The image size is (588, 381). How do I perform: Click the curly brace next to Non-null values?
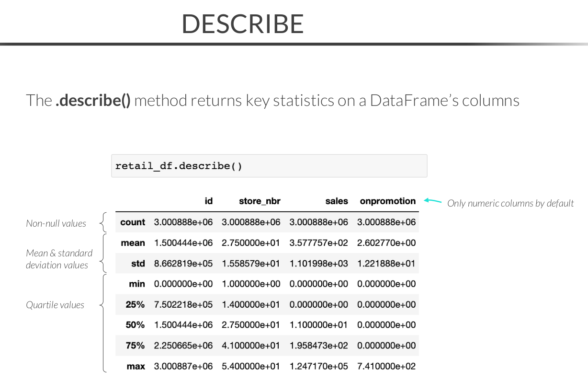pos(102,222)
